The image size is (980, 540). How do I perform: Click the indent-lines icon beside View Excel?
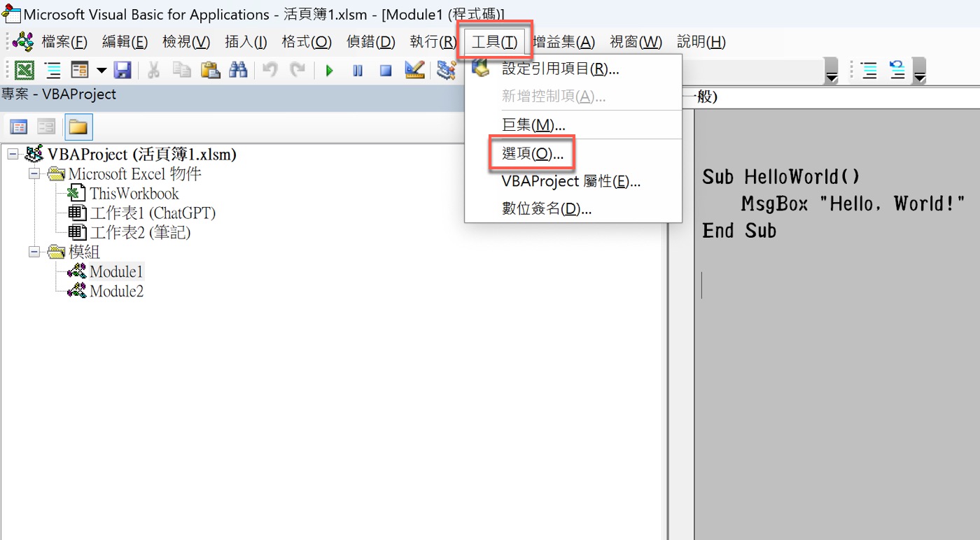[52, 70]
